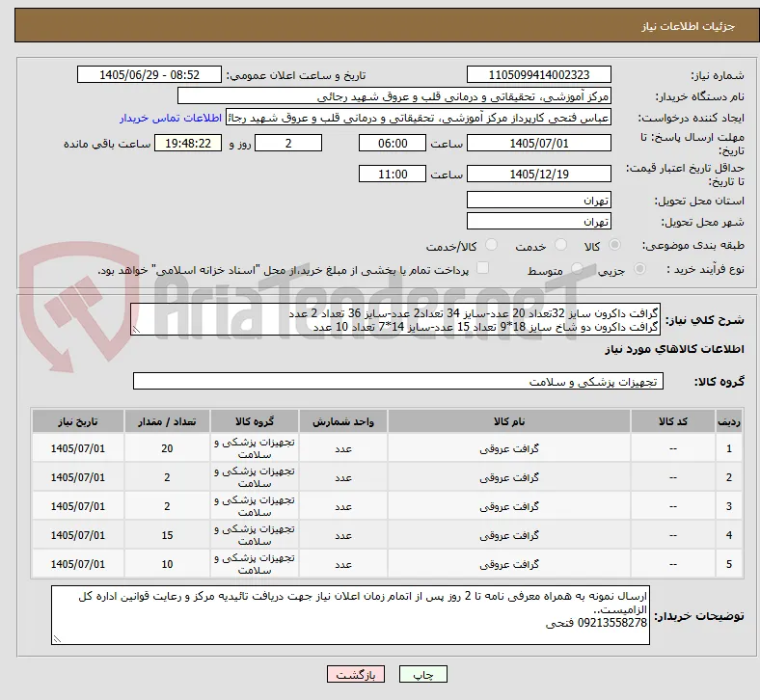Click the چاپ print button
Screen dimensions: 760x700
pyautogui.click(x=423, y=674)
